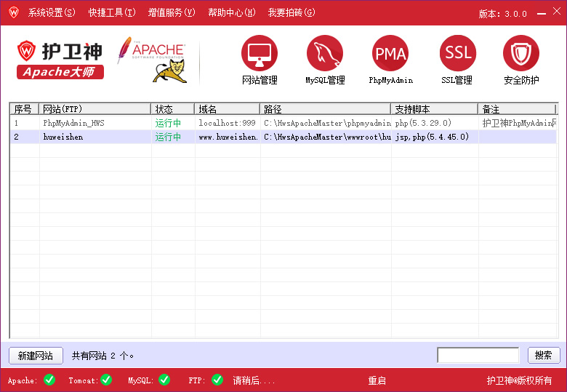Open the 我要拍砖(G) menu

pyautogui.click(x=291, y=12)
